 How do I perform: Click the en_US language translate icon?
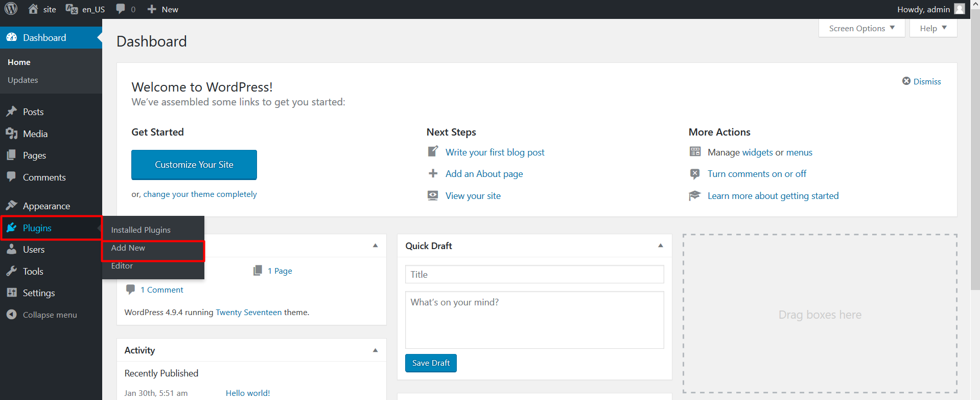[x=72, y=9]
